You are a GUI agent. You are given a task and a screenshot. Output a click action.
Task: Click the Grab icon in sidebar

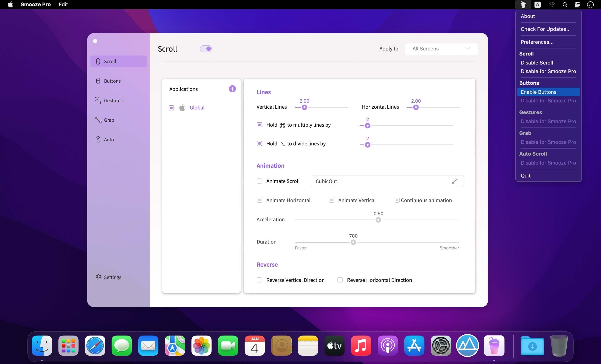pos(98,120)
